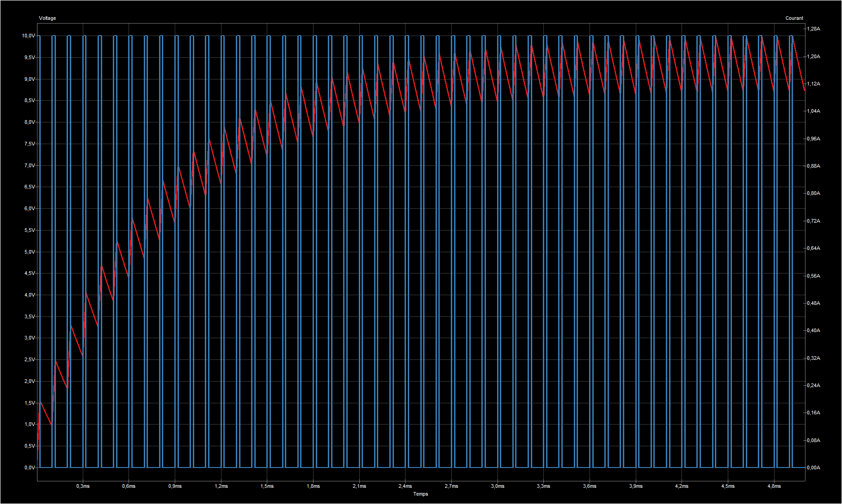Select the 9,0V voltage tick label

pyautogui.click(x=30, y=79)
